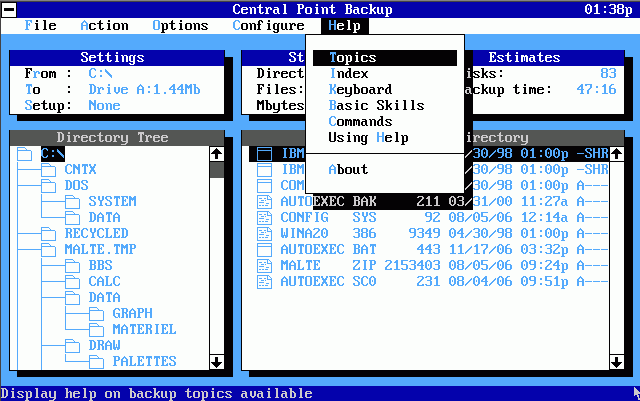Click the Directory Tree scrollbar thumb
This screenshot has height=401, width=640.
tap(216, 170)
